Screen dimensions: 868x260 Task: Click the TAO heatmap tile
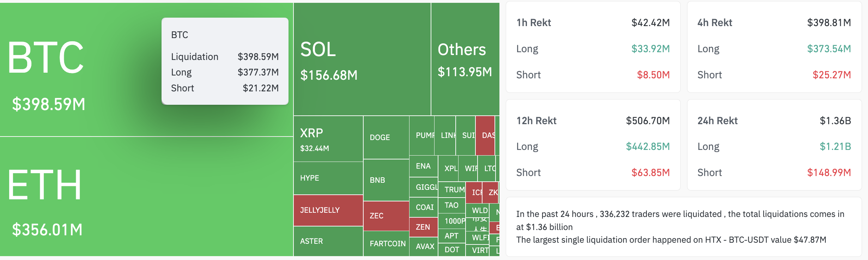click(x=451, y=205)
